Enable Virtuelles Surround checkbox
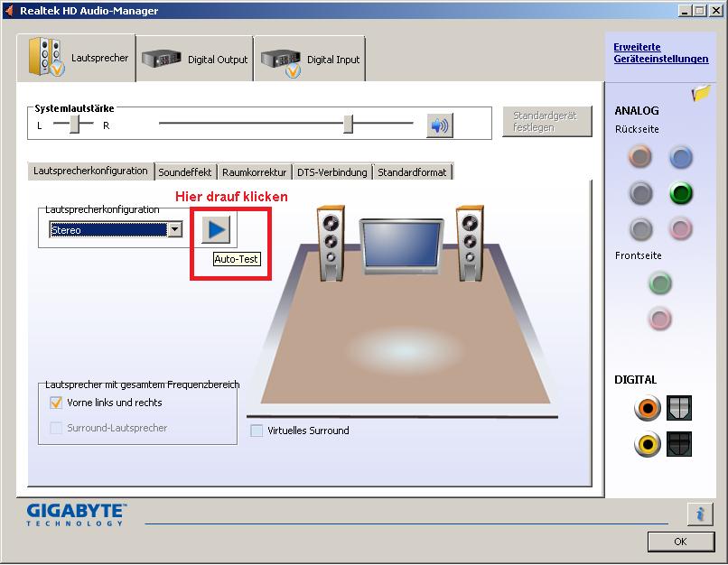728x565 pixels. (x=257, y=431)
